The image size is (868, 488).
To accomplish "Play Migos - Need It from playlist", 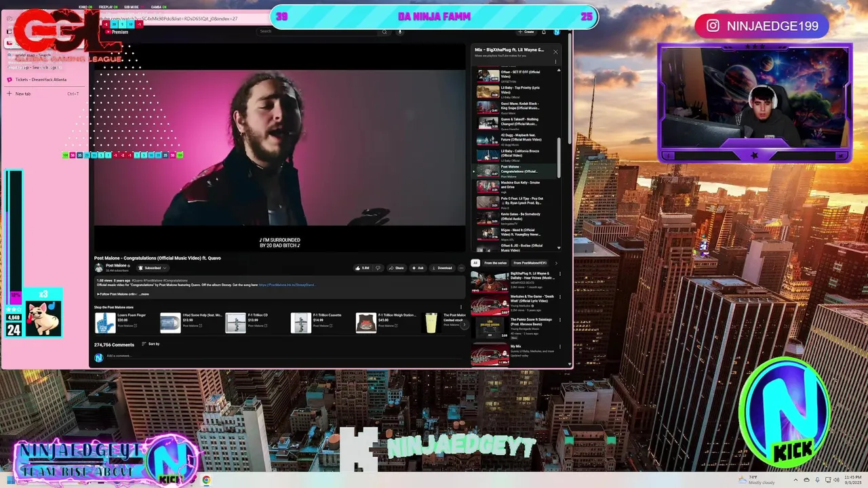I will (x=515, y=234).
